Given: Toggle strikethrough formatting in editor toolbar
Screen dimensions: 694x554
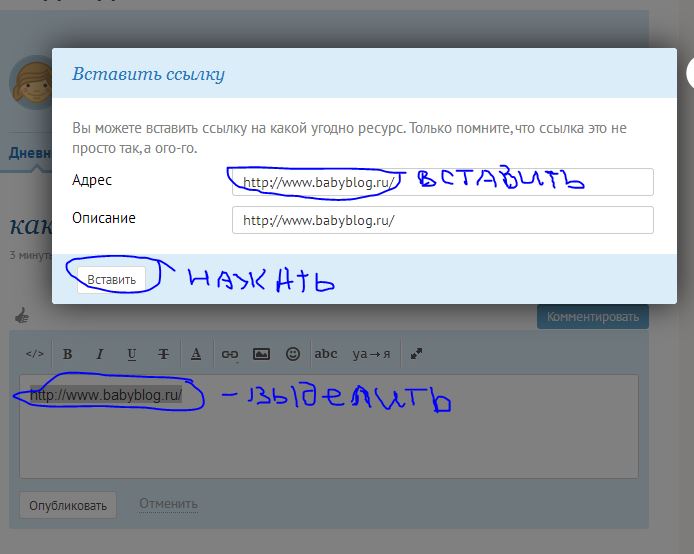Looking at the screenshot, I should pos(163,354).
